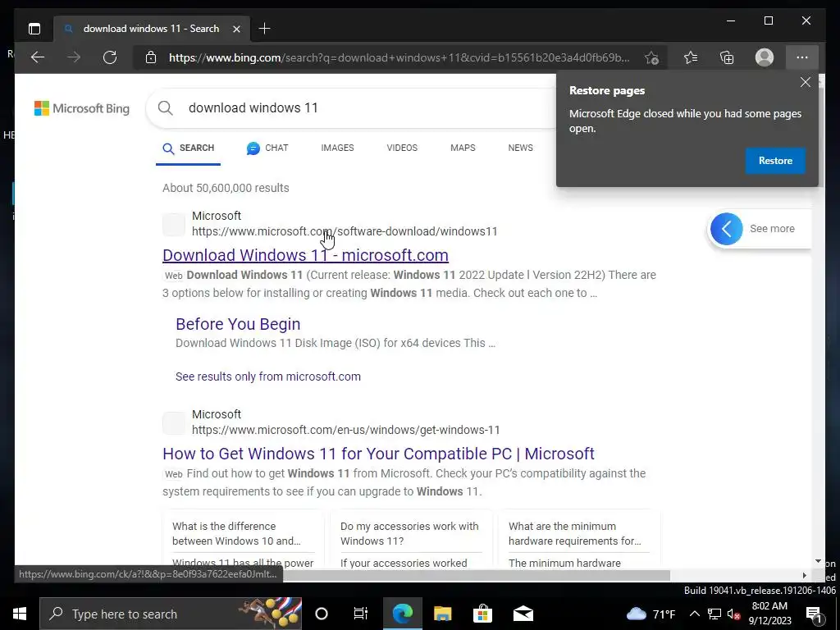
Task: Open Settings and more ellipsis menu
Action: [802, 57]
